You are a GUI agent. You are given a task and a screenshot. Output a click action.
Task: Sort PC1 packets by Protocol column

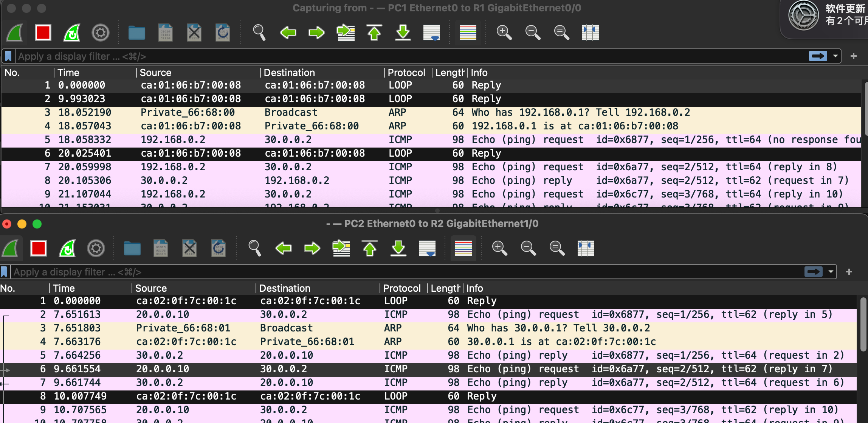406,73
